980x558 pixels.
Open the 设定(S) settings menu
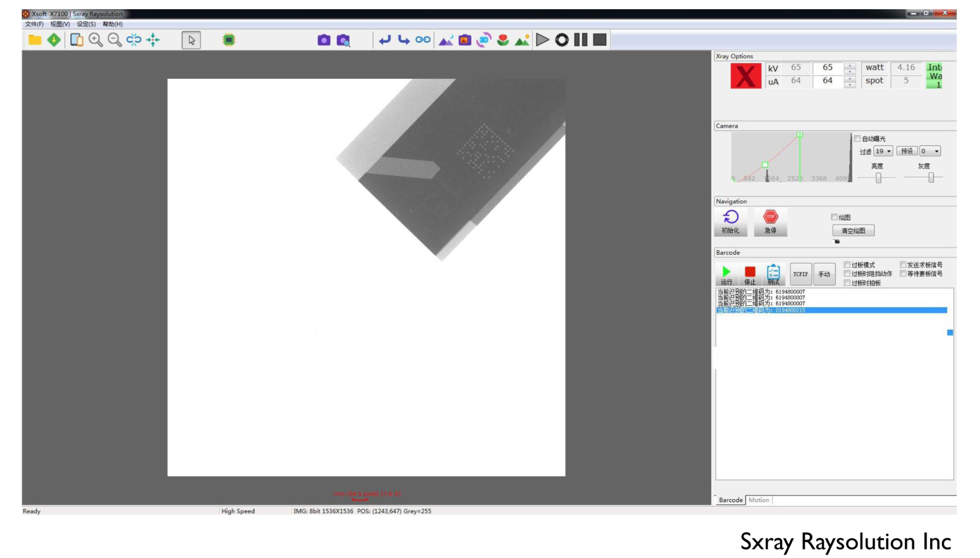coord(86,24)
